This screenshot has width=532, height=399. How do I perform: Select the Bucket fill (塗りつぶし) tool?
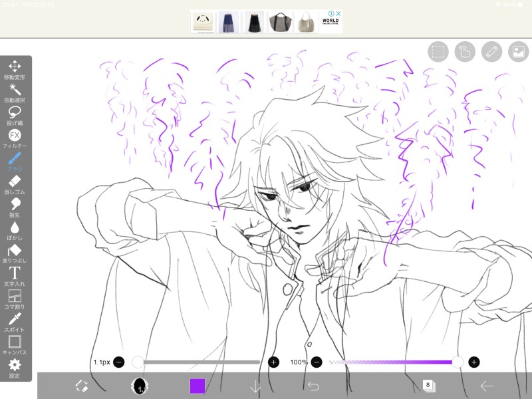coord(15,253)
